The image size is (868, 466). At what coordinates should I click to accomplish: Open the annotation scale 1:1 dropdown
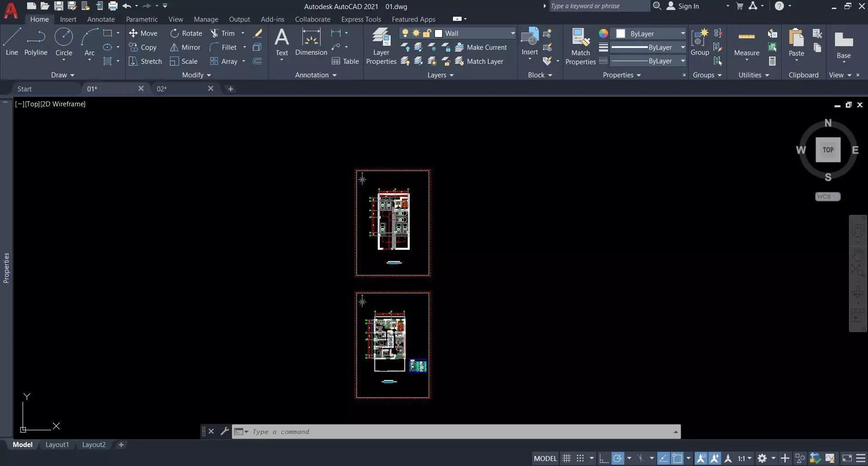[x=745, y=458]
